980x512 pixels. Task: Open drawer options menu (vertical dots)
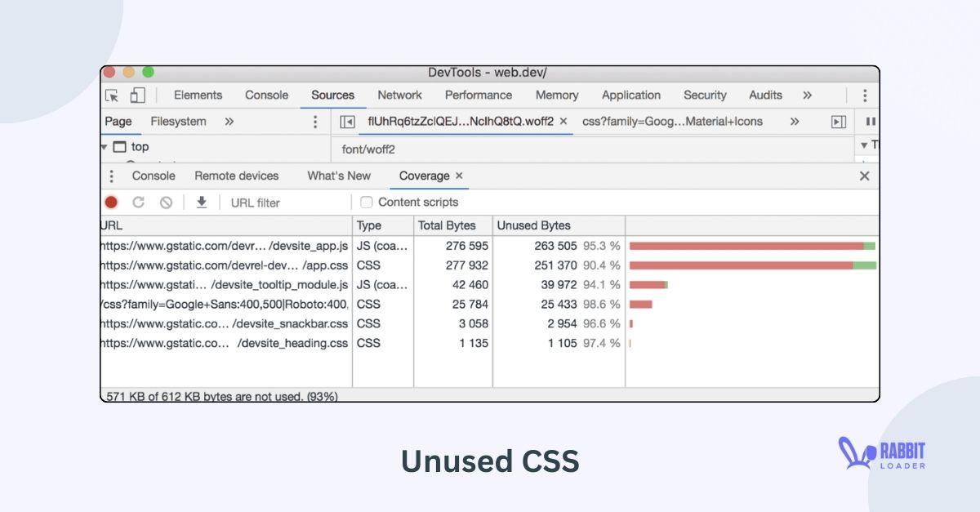112,176
